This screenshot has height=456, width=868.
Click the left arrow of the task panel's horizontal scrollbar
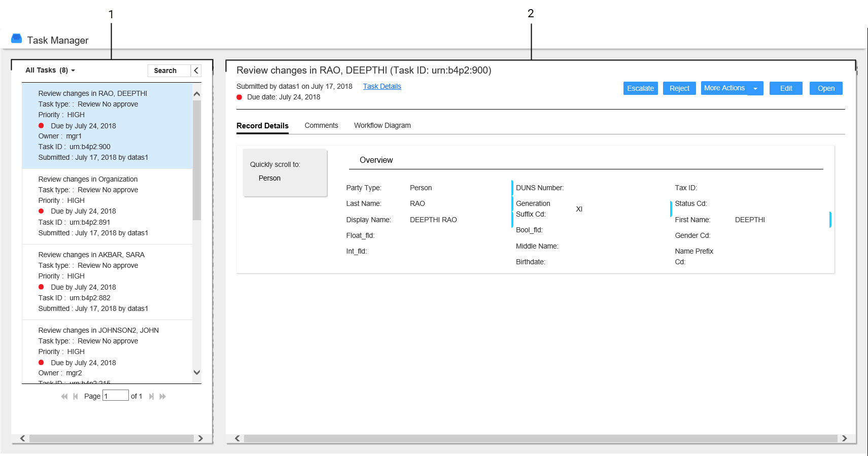point(22,438)
